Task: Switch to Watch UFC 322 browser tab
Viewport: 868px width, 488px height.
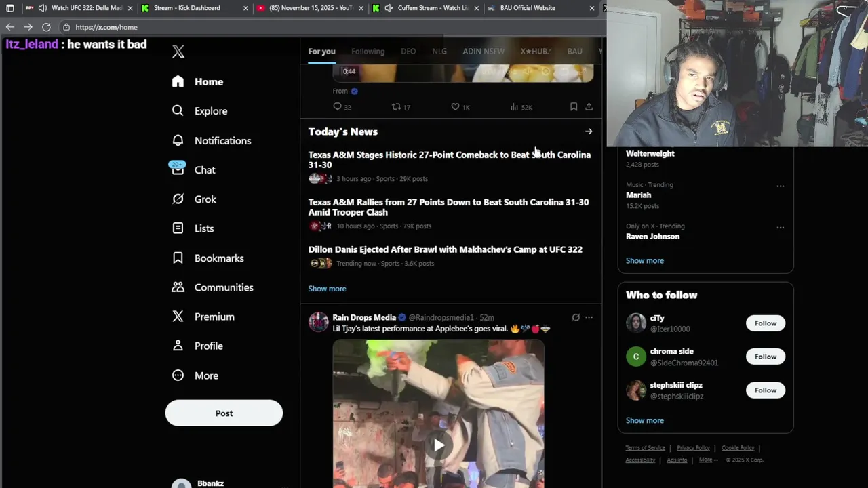Action: click(x=80, y=8)
